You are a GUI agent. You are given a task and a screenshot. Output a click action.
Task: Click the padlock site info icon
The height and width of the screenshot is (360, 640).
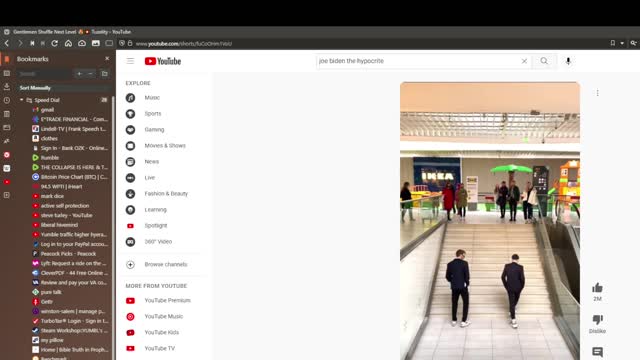click(x=130, y=43)
